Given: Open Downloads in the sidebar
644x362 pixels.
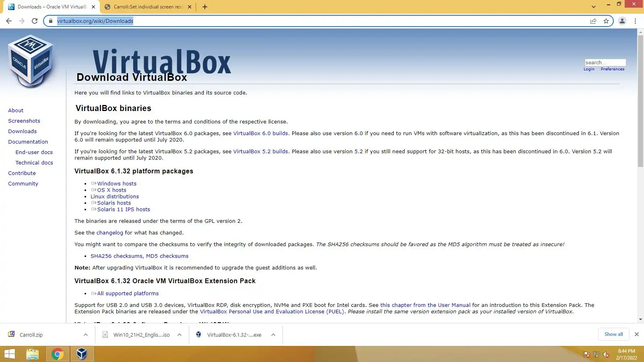Looking at the screenshot, I should tap(22, 131).
